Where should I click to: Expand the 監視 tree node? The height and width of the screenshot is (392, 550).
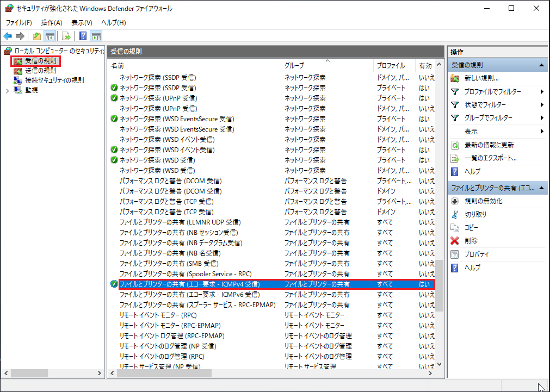(8, 90)
